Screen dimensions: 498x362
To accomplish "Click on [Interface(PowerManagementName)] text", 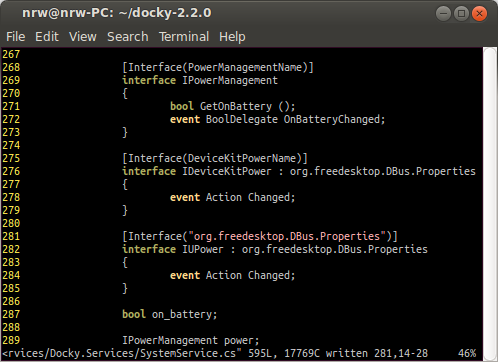I will pos(218,67).
